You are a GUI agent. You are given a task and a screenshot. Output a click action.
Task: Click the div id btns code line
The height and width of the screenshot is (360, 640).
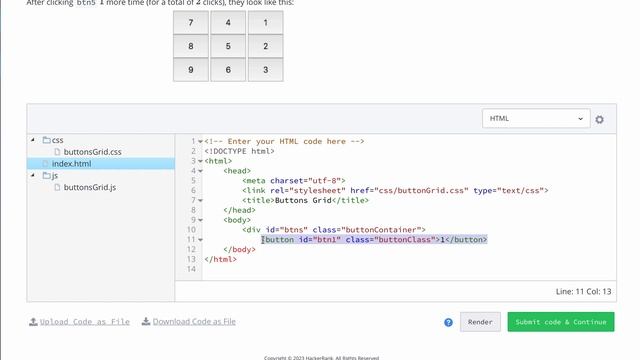coord(334,230)
